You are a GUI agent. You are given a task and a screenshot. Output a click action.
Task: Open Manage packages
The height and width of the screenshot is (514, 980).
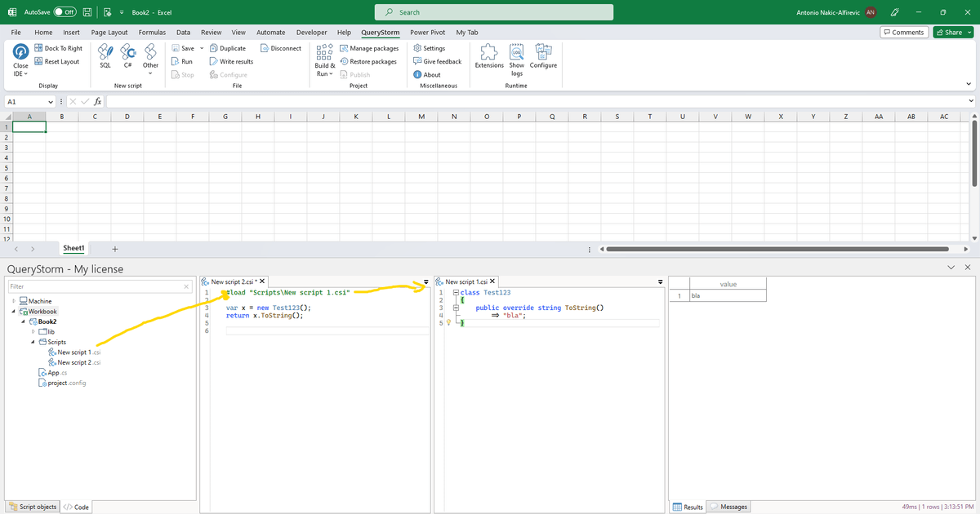click(x=369, y=47)
